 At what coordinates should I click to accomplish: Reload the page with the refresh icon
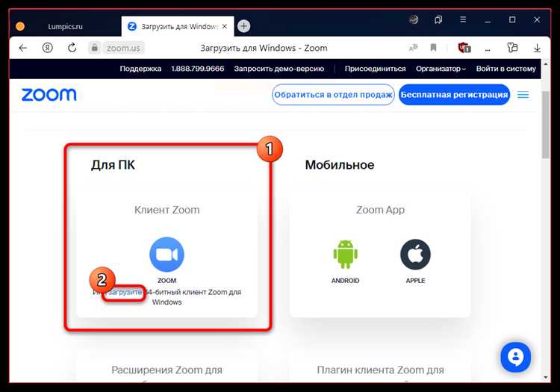[x=72, y=48]
